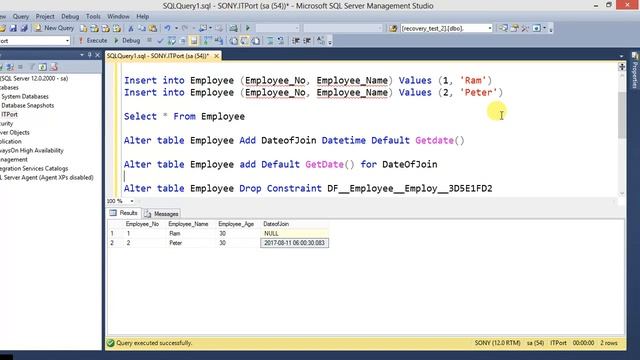Start the Debug button
640x360 pixels.
pos(127,40)
